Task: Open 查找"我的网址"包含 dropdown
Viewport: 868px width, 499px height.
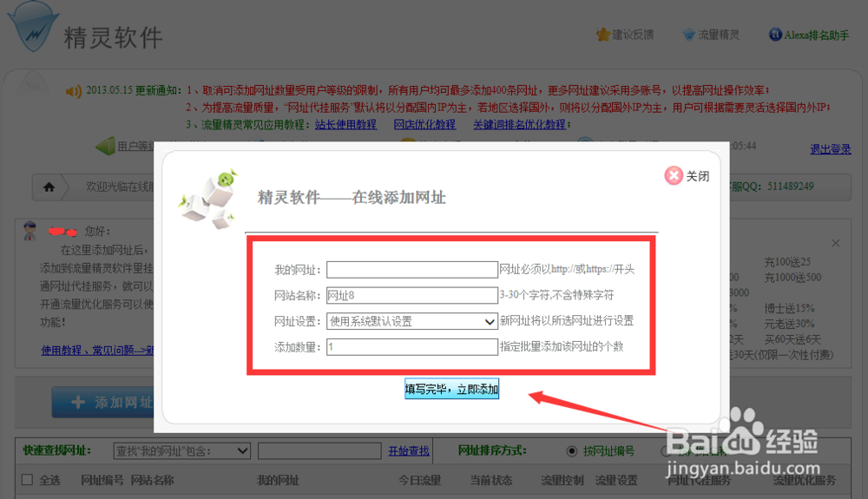Action: coord(181,451)
